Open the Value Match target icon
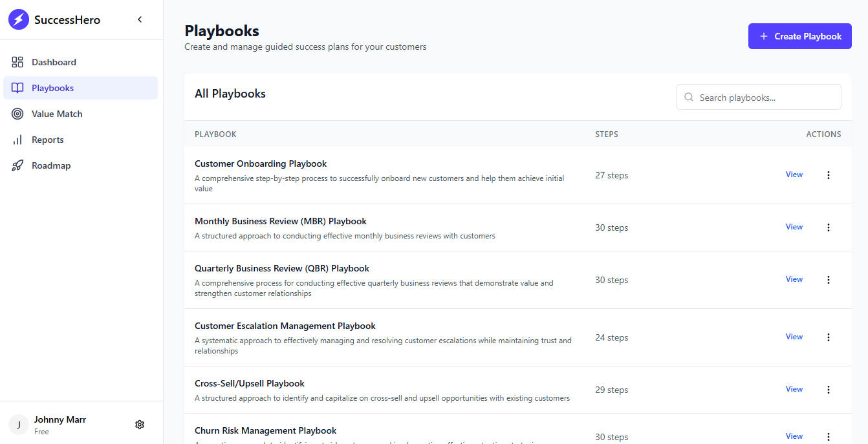868x444 pixels. [x=17, y=114]
